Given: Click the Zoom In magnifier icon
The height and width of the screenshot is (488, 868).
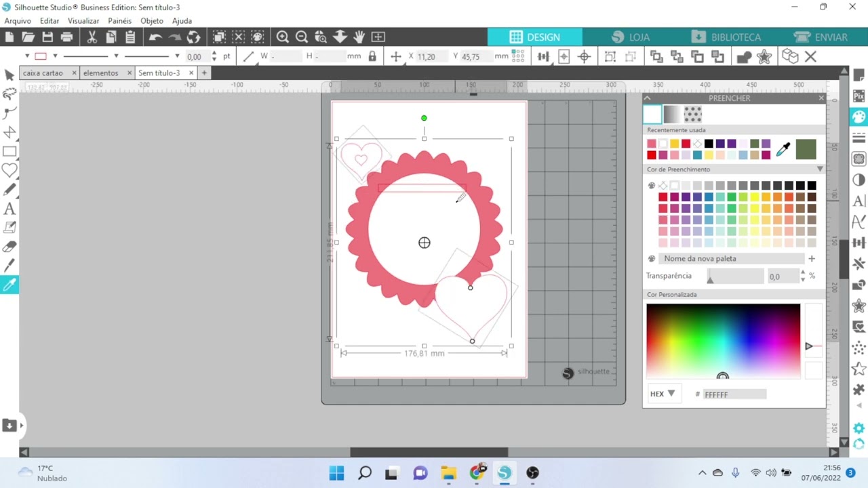Looking at the screenshot, I should point(283,37).
